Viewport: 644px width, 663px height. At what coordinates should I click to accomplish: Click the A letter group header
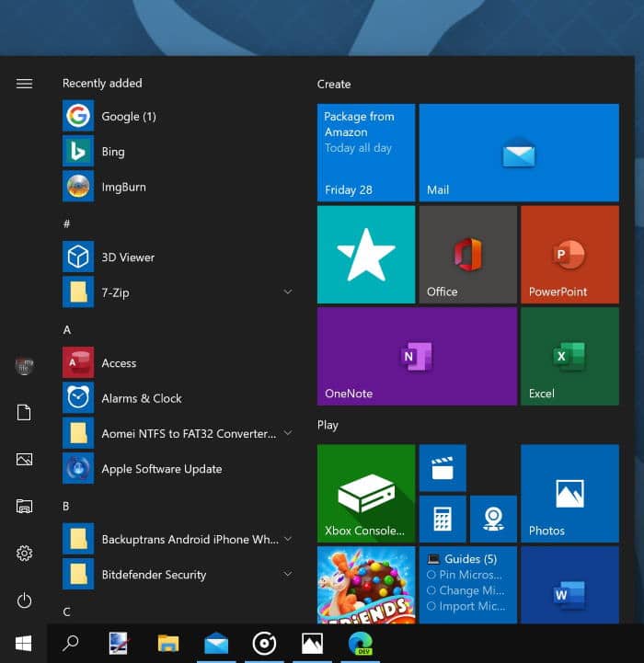point(67,330)
